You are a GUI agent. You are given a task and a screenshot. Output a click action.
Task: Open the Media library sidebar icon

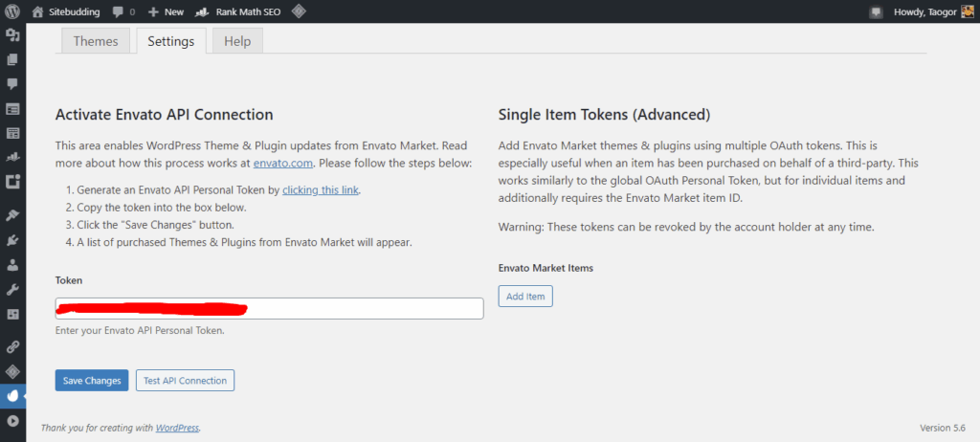pos(12,35)
